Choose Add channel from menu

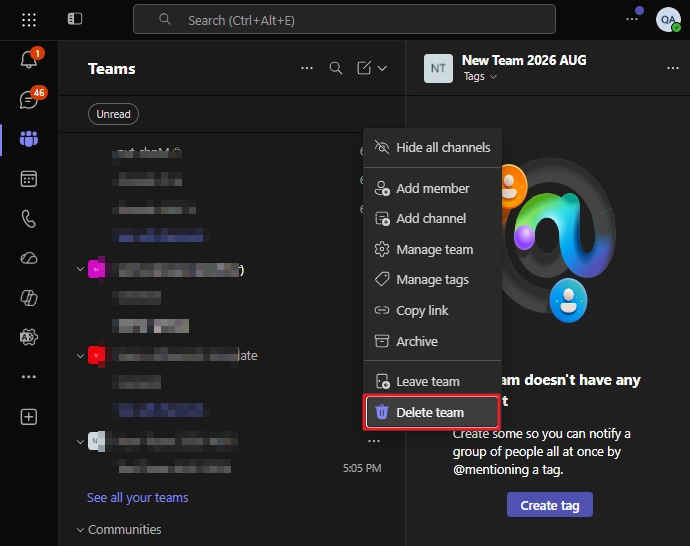432,219
